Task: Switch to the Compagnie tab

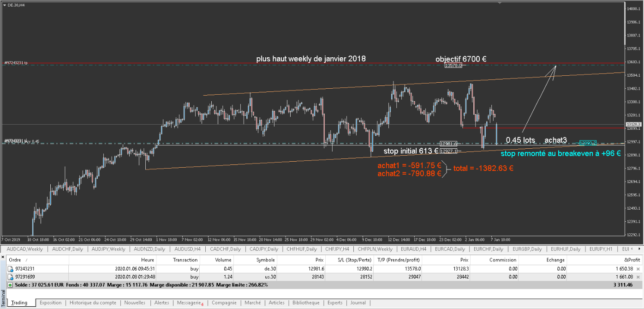Action: pos(224,303)
